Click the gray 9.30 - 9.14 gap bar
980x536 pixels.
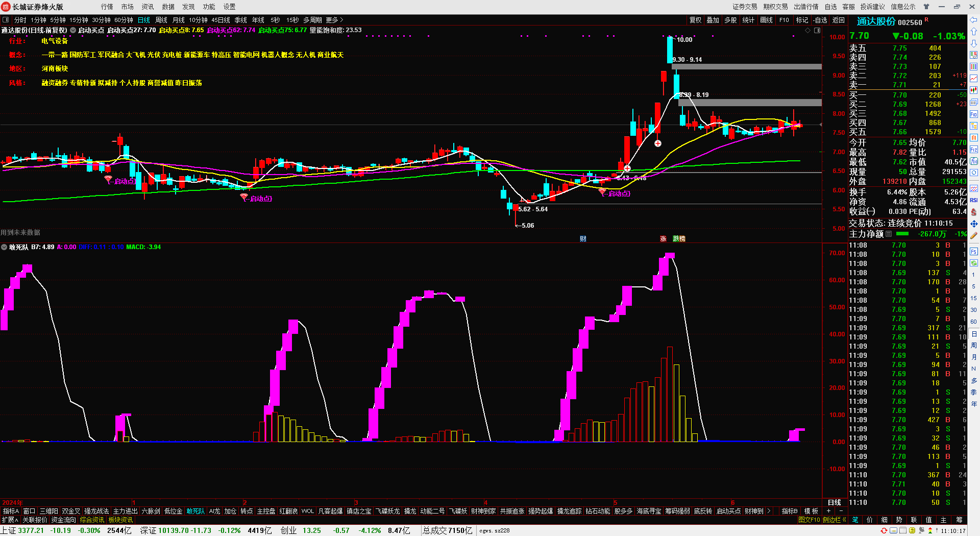tap(747, 66)
